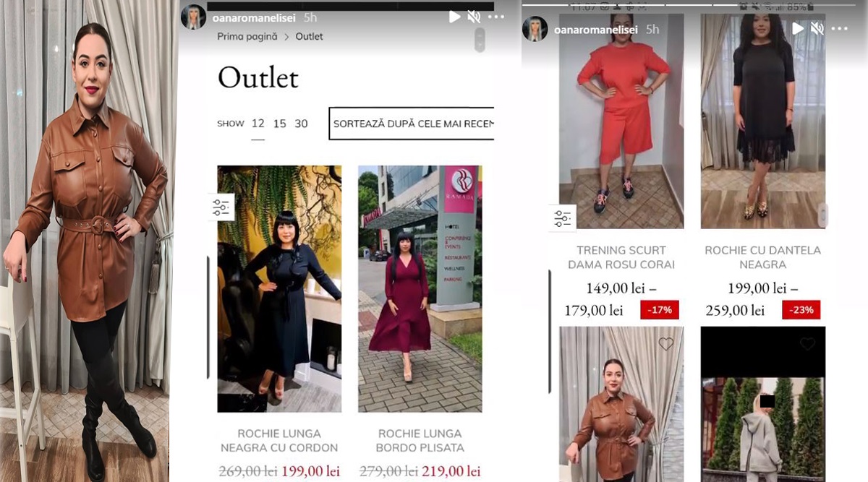Play the right story with play icon
Viewport: 868px width, 482px height.
point(798,29)
